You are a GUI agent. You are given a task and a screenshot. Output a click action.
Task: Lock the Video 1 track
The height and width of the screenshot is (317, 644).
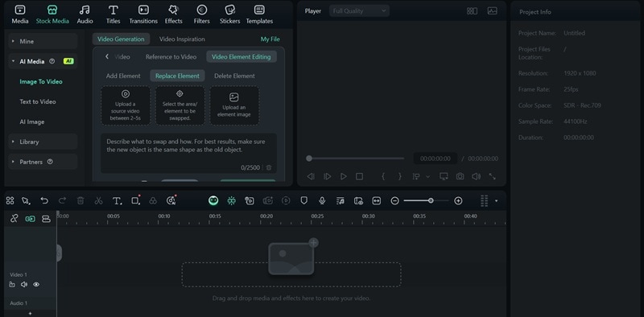coord(12,284)
